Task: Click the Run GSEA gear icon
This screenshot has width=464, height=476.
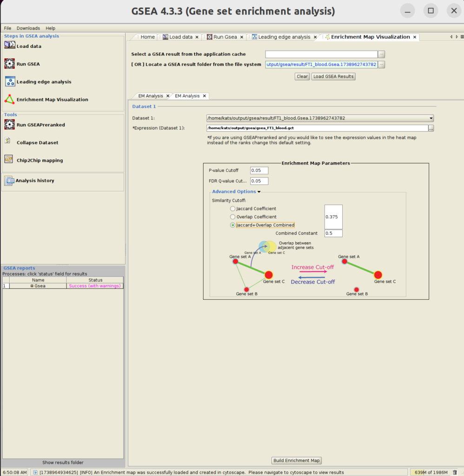Action: 9,64
